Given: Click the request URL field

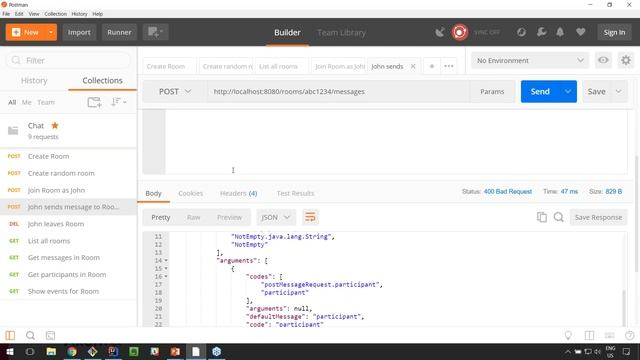Looking at the screenshot, I should pyautogui.click(x=337, y=91).
